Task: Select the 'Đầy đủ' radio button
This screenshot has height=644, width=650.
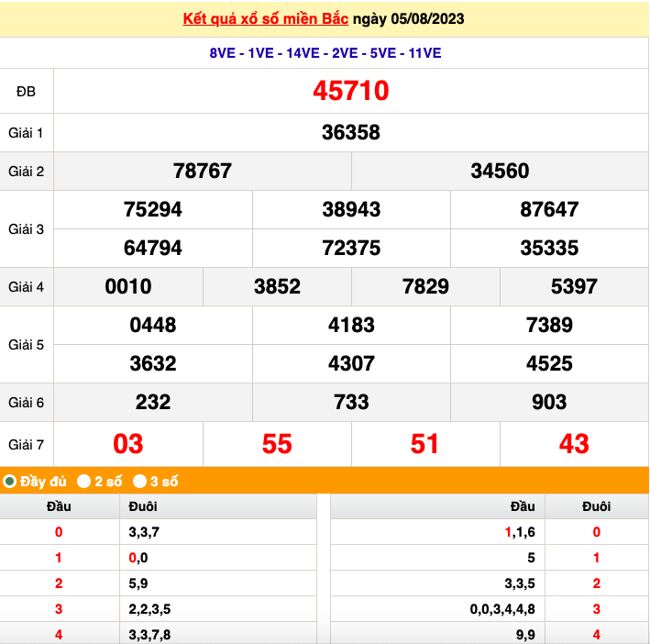Action: tap(9, 482)
